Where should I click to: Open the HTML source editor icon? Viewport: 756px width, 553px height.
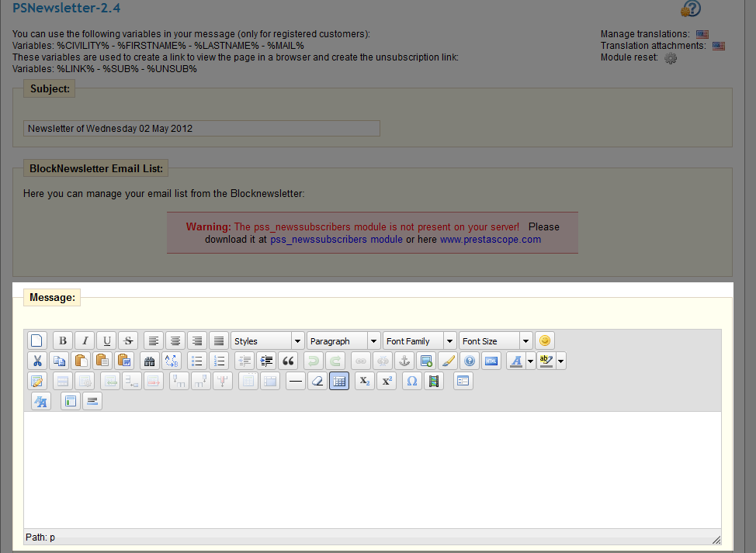pos(491,361)
